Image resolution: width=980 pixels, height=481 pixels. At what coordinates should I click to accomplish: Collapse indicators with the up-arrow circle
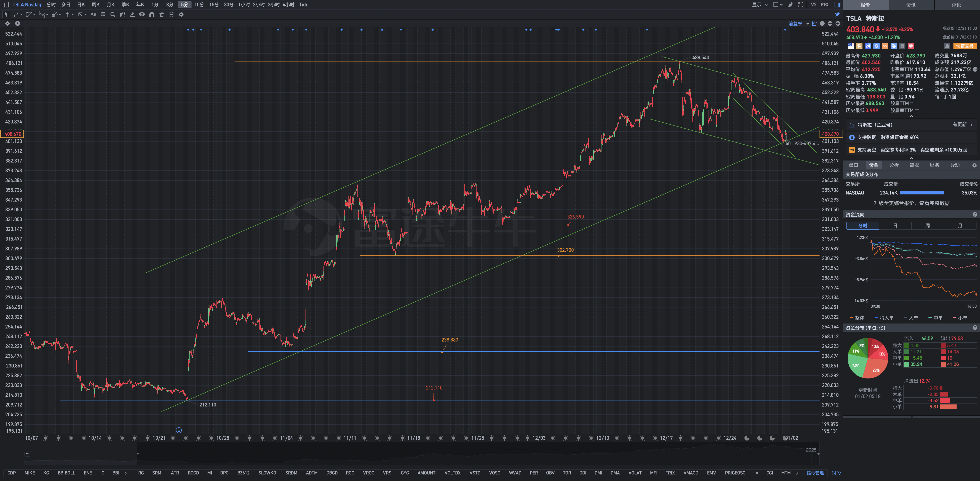(18, 24)
